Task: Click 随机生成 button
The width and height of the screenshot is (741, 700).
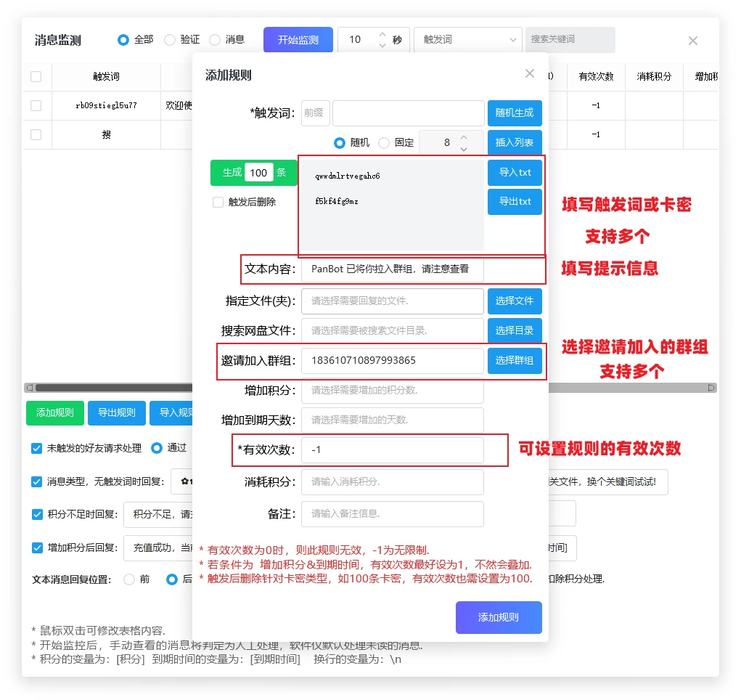Action: [x=515, y=113]
